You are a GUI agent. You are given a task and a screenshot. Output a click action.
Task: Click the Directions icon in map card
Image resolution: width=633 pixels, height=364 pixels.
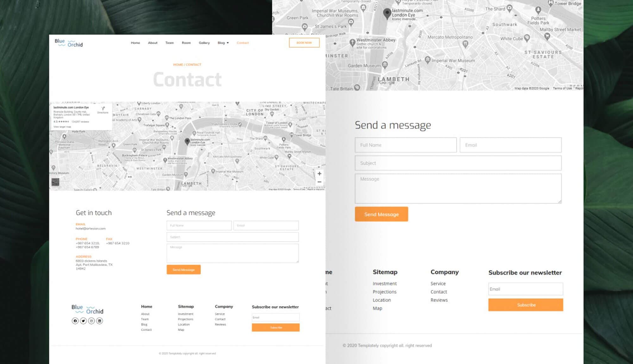pos(103,109)
